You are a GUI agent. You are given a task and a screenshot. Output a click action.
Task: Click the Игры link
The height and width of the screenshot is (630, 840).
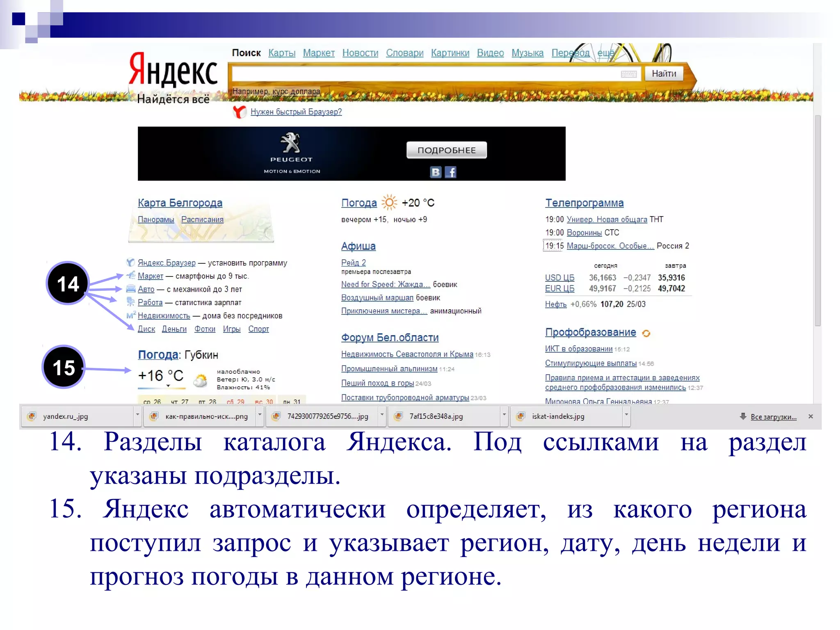pyautogui.click(x=232, y=329)
